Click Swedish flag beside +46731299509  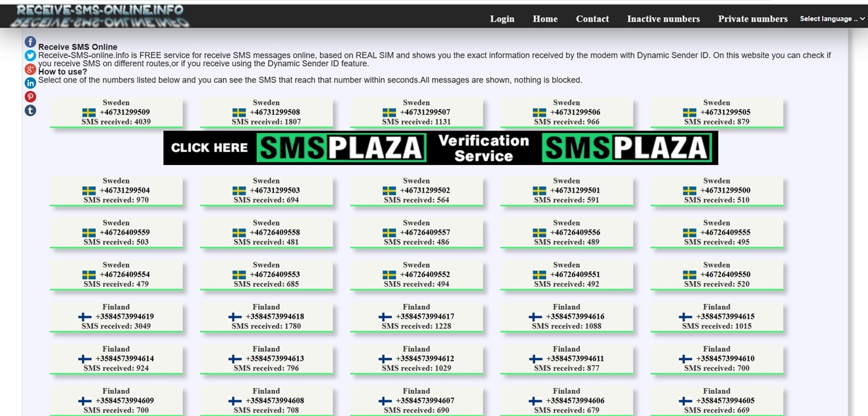pyautogui.click(x=89, y=113)
